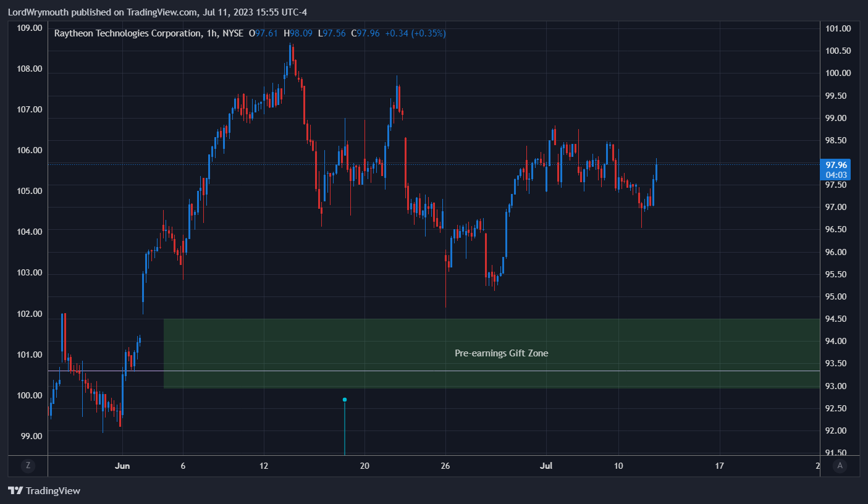
Task: Click the 10 date label on time axis
Action: [618, 465]
